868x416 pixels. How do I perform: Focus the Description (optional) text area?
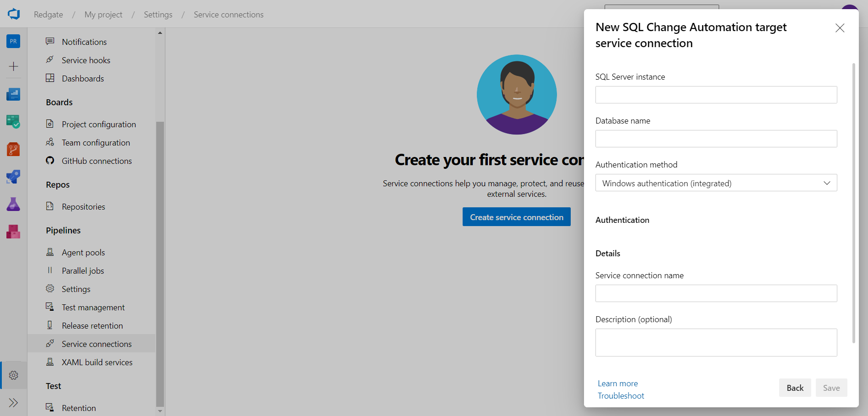pos(716,342)
